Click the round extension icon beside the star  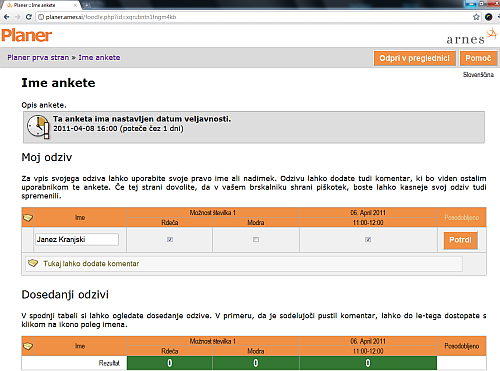(x=488, y=17)
